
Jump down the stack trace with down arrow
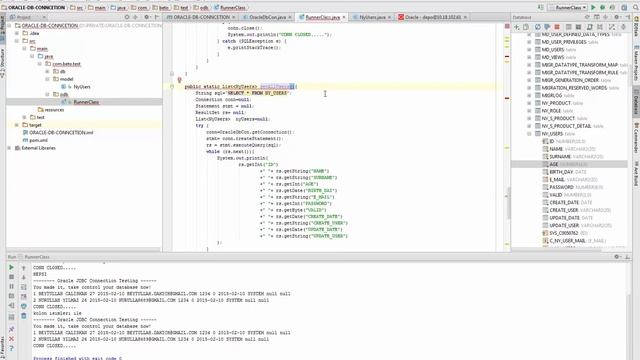coord(24,278)
